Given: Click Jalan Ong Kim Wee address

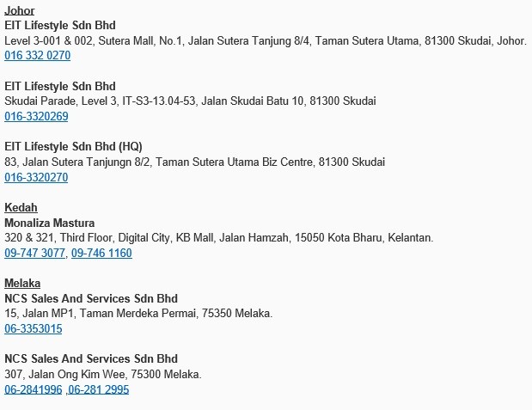Looking at the screenshot, I should [x=103, y=375].
